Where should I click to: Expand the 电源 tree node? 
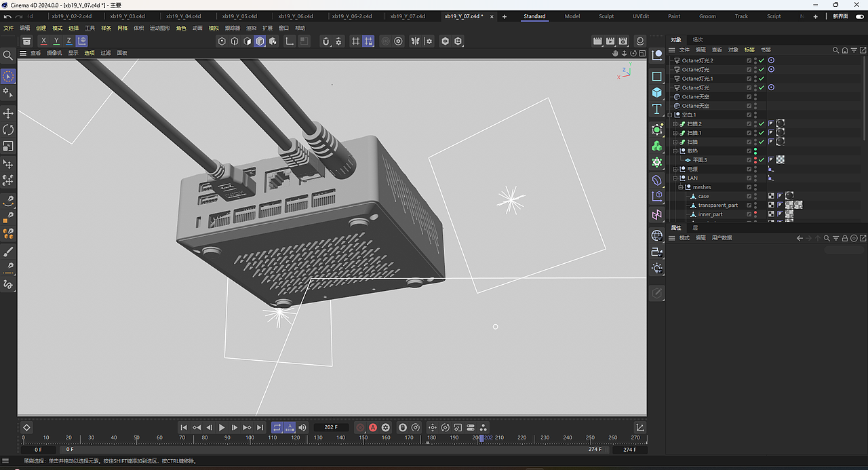coord(675,169)
